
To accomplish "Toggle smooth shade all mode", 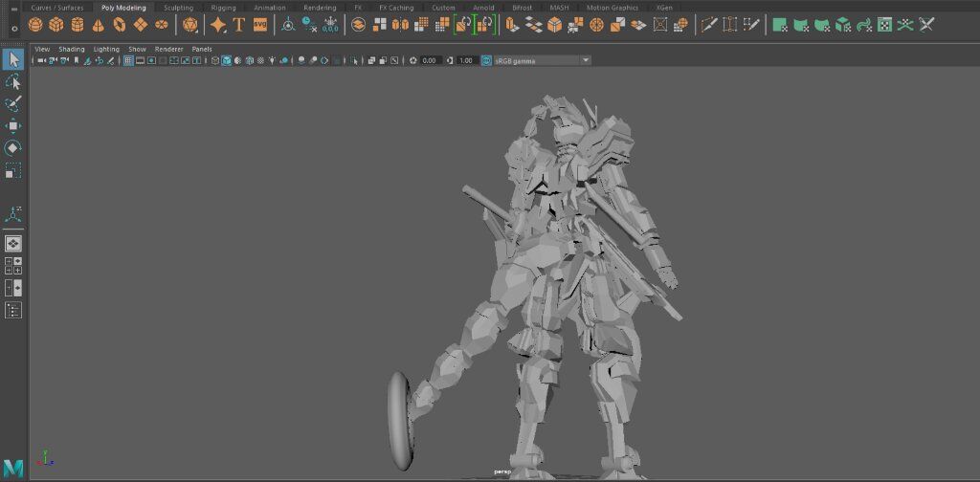I will click(226, 60).
